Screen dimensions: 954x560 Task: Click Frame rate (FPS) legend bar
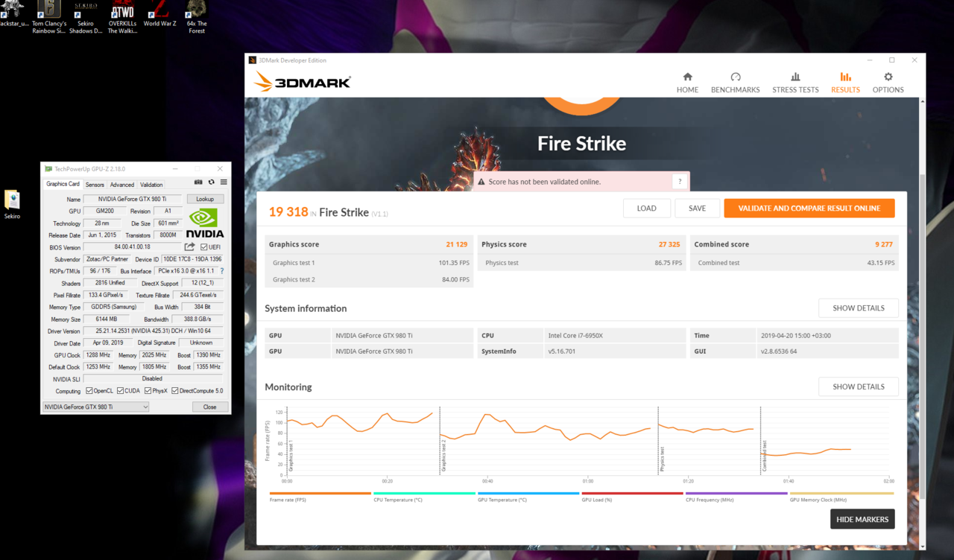click(320, 493)
